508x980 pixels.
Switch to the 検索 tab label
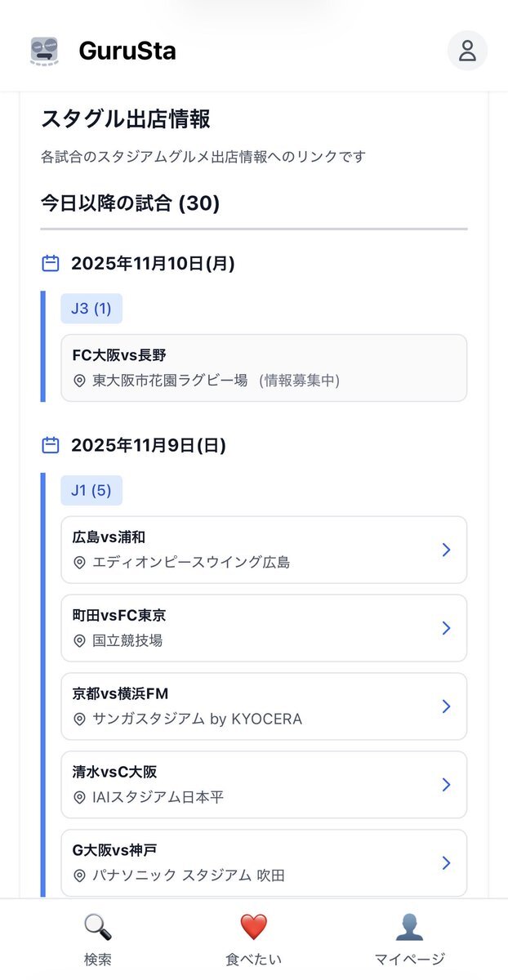click(98, 960)
